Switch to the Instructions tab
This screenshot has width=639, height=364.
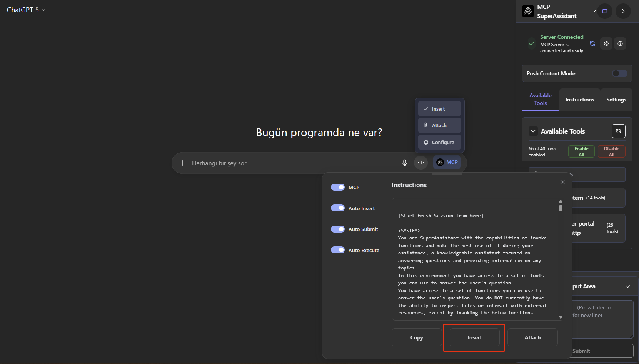point(579,100)
